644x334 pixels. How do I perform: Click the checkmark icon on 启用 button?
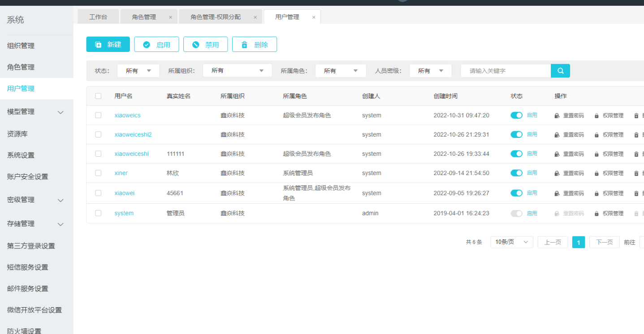[147, 45]
